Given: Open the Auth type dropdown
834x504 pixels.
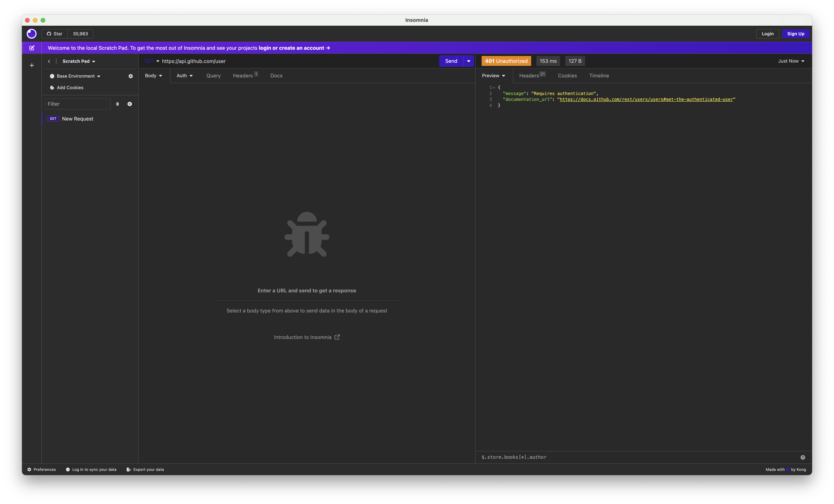Looking at the screenshot, I should (x=184, y=75).
